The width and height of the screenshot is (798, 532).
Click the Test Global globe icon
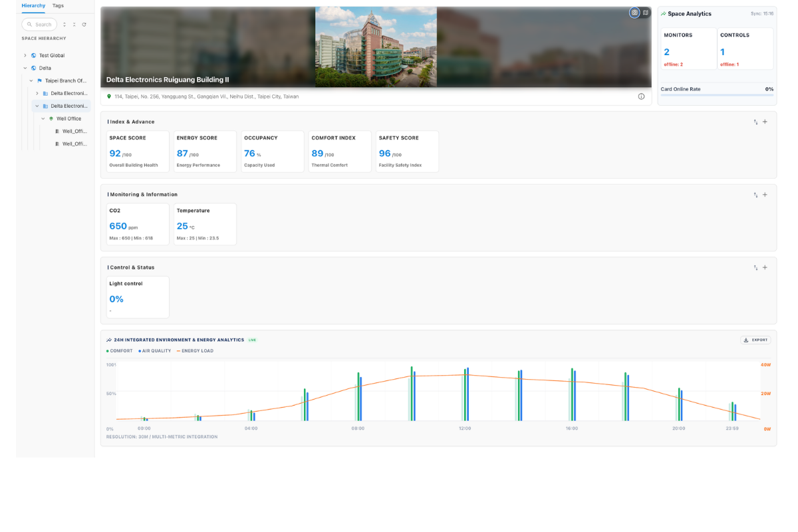[33, 55]
